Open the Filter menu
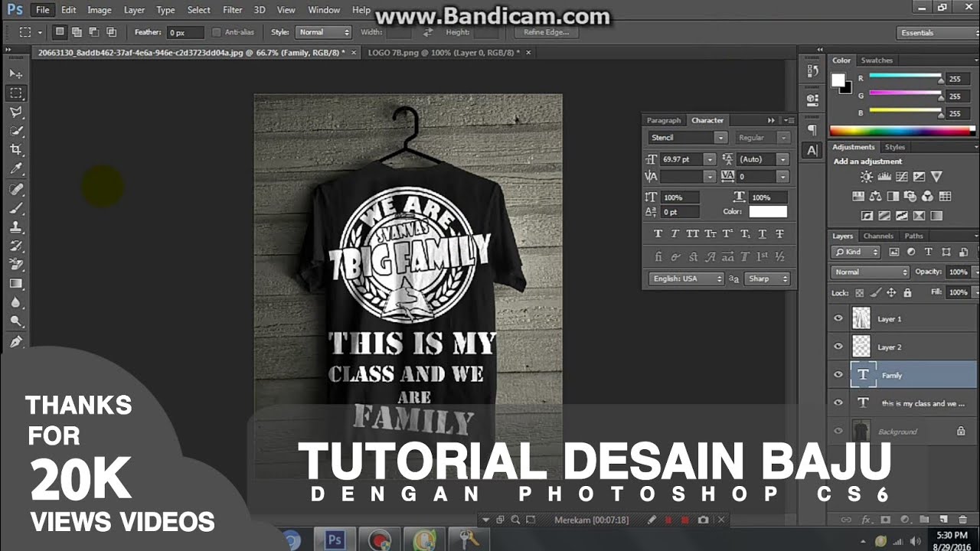 (x=232, y=10)
